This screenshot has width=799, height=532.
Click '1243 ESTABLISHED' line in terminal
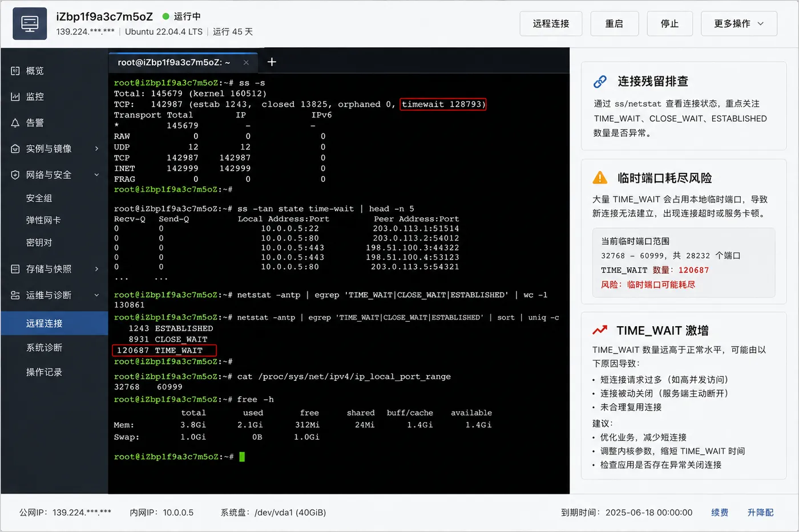click(171, 328)
